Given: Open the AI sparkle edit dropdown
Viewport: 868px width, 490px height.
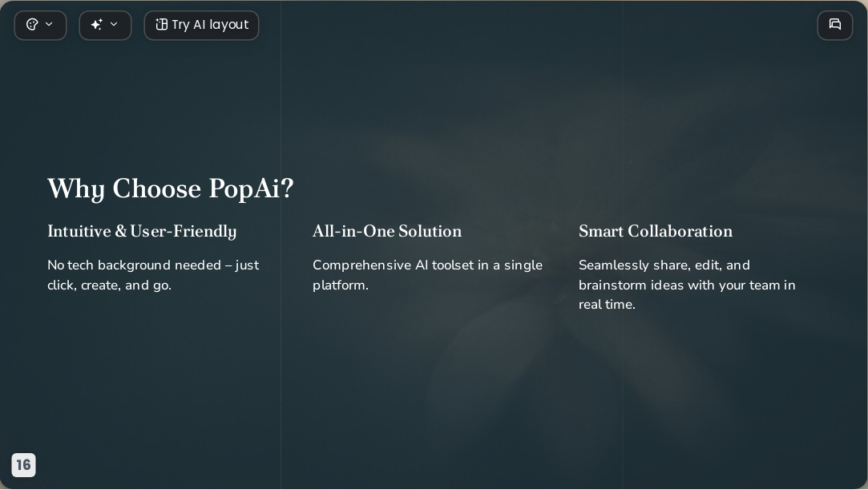Looking at the screenshot, I should [x=105, y=25].
